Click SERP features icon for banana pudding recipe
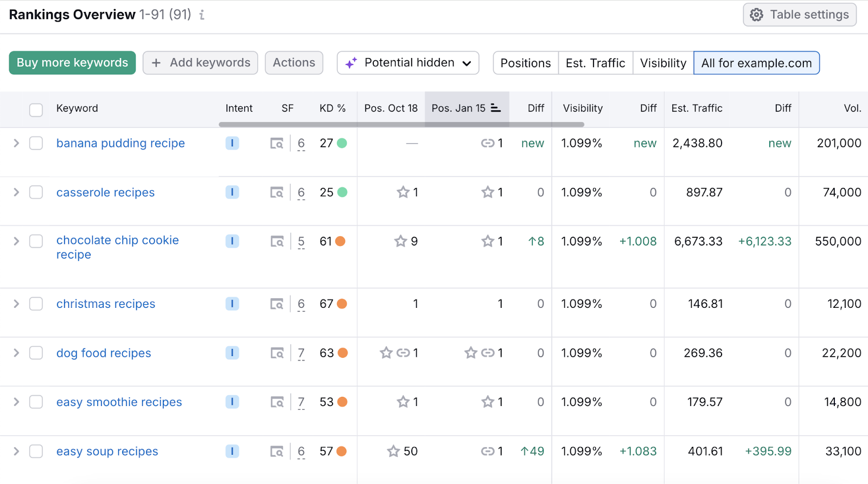Viewport: 868px width, 484px height. [277, 144]
